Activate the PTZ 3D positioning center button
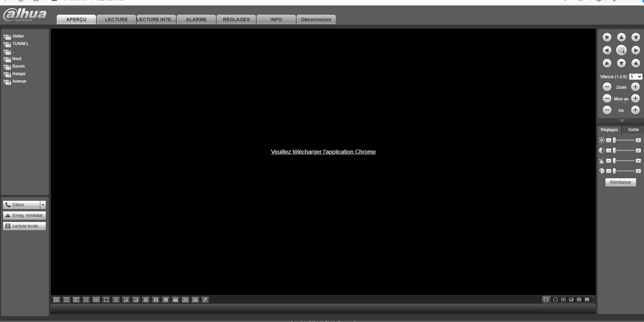This screenshot has width=644, height=322. (621, 50)
